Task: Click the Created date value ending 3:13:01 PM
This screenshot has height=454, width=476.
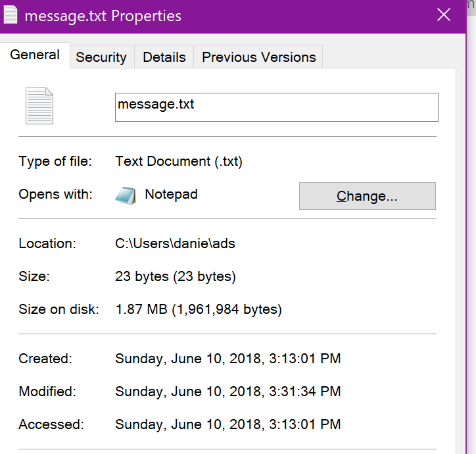Action: point(228,359)
